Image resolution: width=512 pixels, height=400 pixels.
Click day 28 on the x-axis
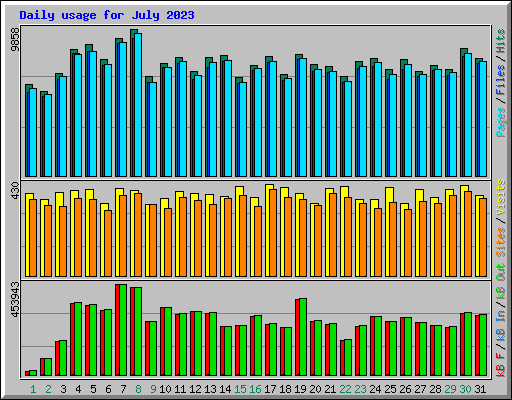(435, 389)
